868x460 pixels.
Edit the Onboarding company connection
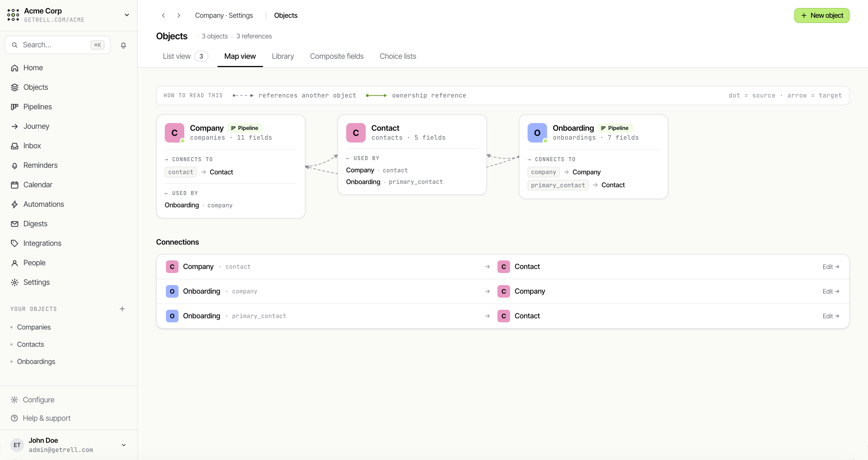(831, 291)
